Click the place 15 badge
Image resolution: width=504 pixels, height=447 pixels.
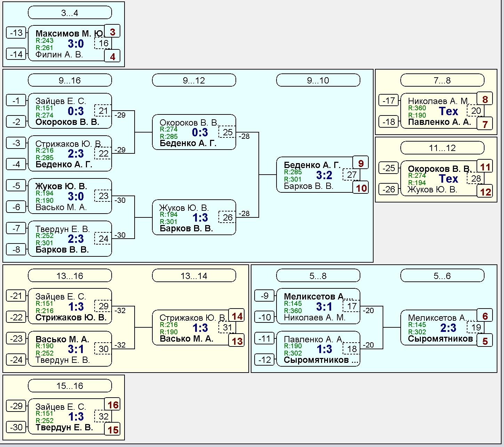point(112,430)
